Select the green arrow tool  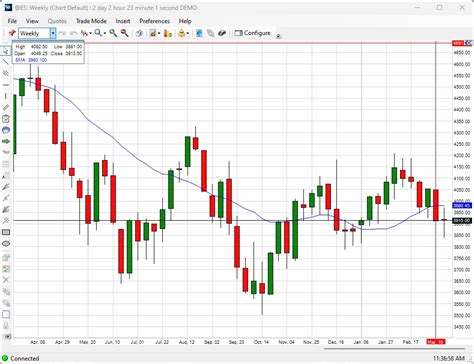6,141
